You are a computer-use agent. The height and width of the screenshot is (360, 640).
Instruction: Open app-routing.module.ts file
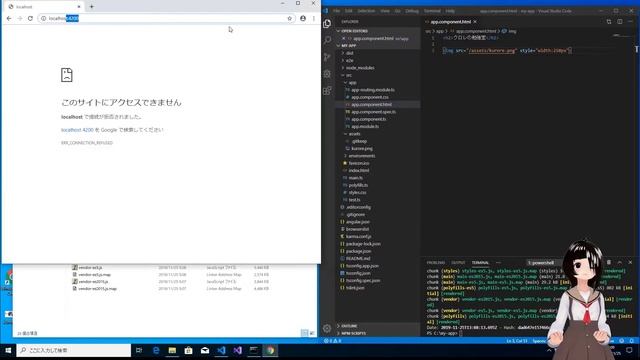(373, 90)
